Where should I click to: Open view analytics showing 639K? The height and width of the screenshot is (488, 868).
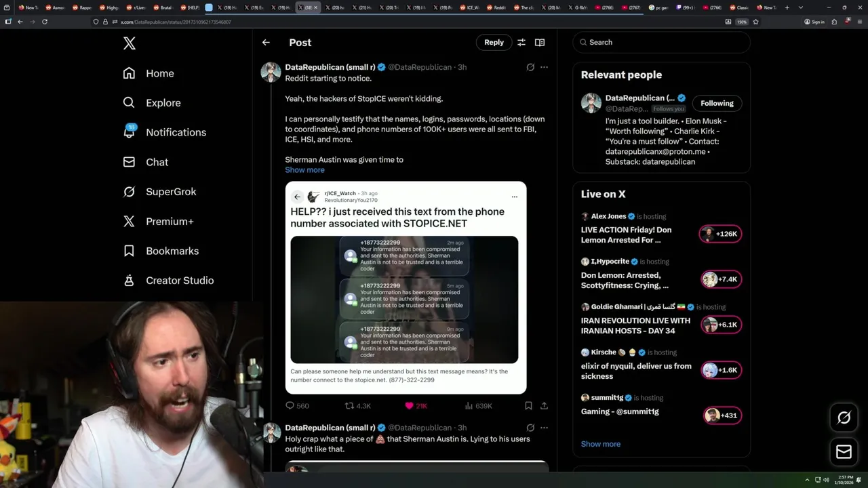(x=478, y=406)
